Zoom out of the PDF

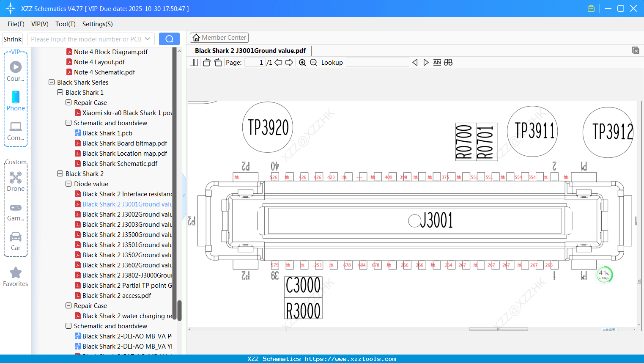[313, 63]
